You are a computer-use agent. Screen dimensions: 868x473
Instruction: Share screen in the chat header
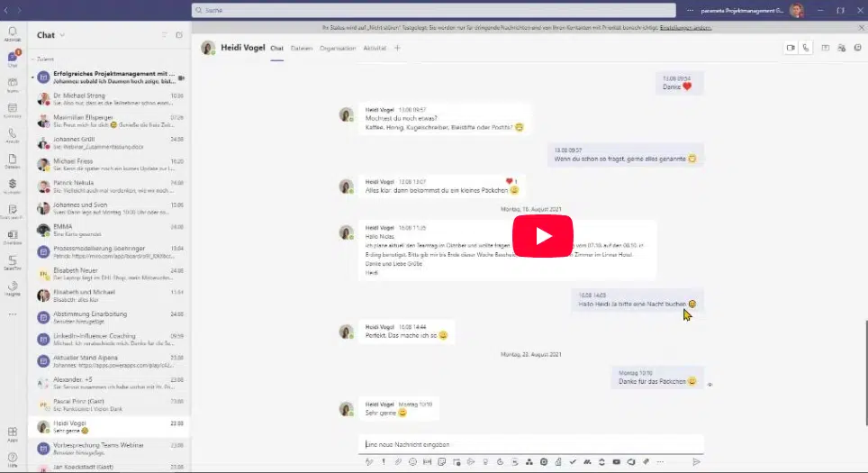(826, 48)
